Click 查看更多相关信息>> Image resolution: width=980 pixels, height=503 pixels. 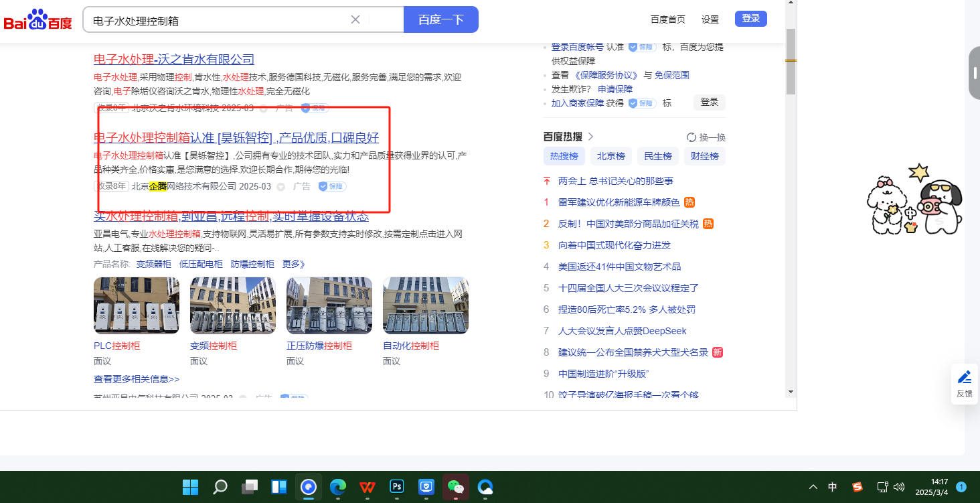137,379
